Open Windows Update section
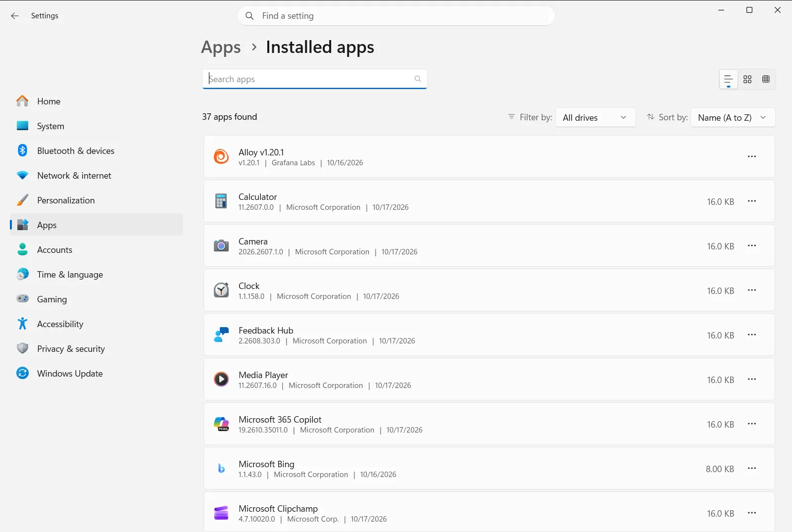This screenshot has width=792, height=532. click(97, 374)
